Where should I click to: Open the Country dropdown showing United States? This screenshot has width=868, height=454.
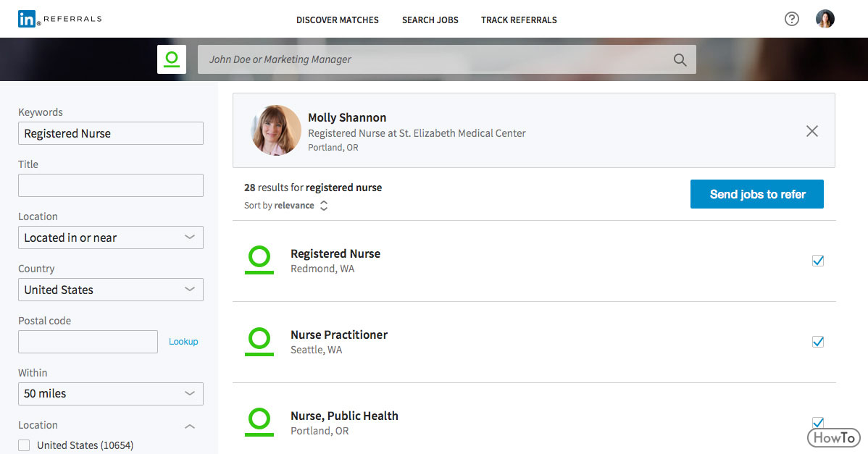[x=111, y=289]
